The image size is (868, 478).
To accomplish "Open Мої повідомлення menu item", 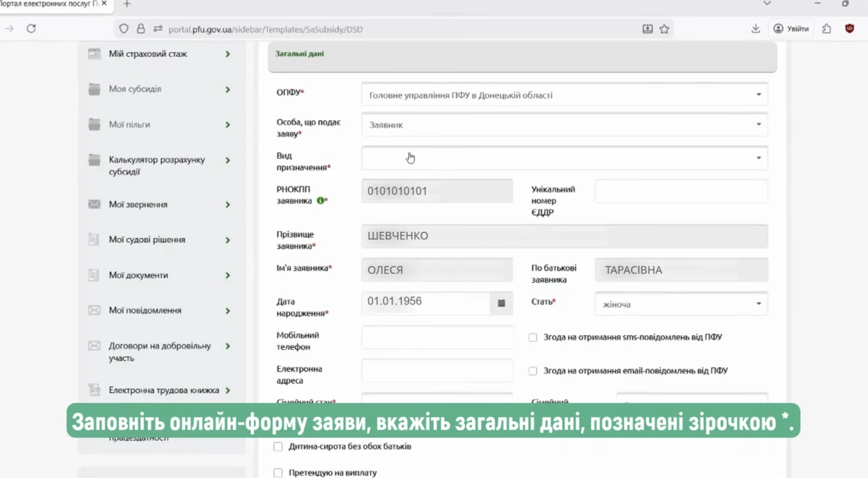I will (145, 311).
